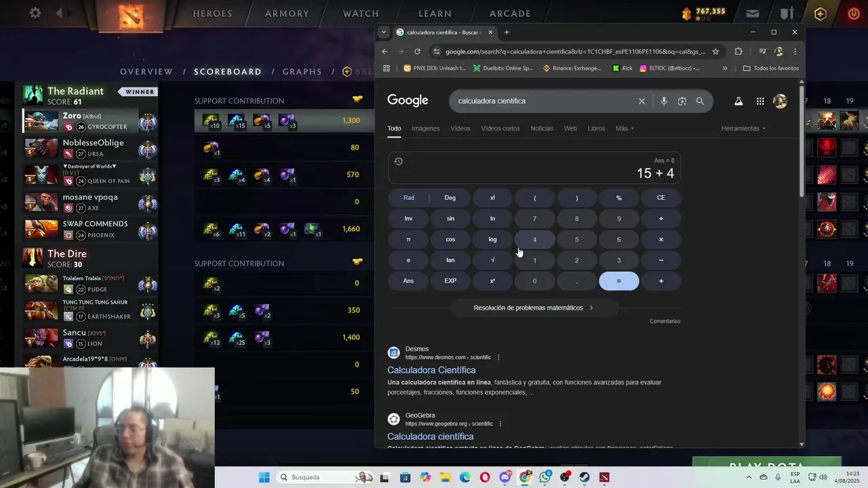Open Microsoft Edge from the taskbar
868x488 pixels.
tap(465, 477)
